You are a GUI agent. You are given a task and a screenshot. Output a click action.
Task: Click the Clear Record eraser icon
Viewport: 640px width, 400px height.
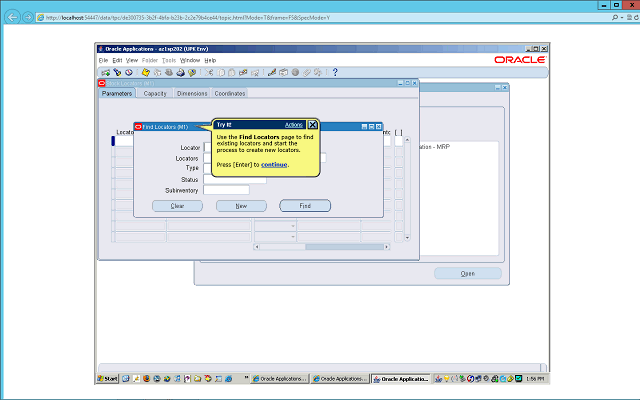(x=243, y=73)
